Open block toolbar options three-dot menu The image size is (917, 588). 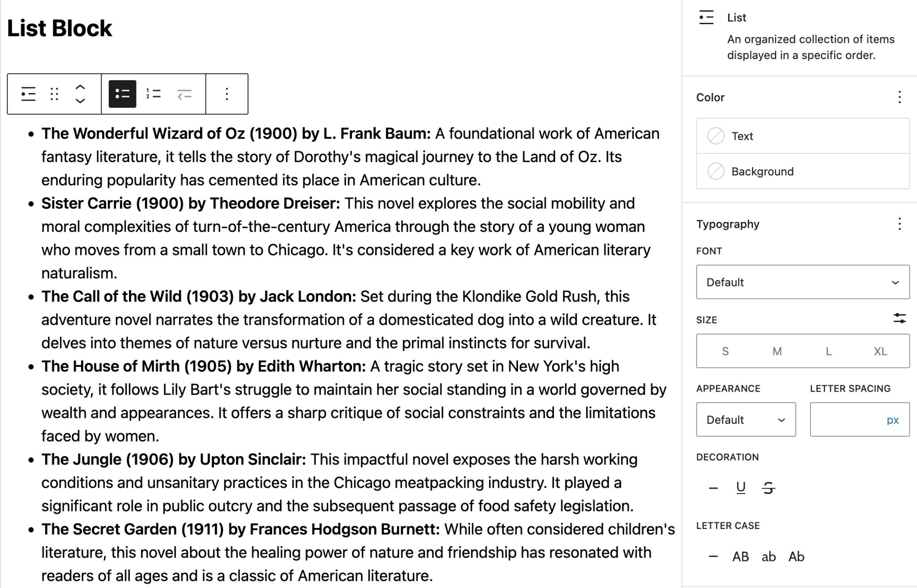[227, 94]
